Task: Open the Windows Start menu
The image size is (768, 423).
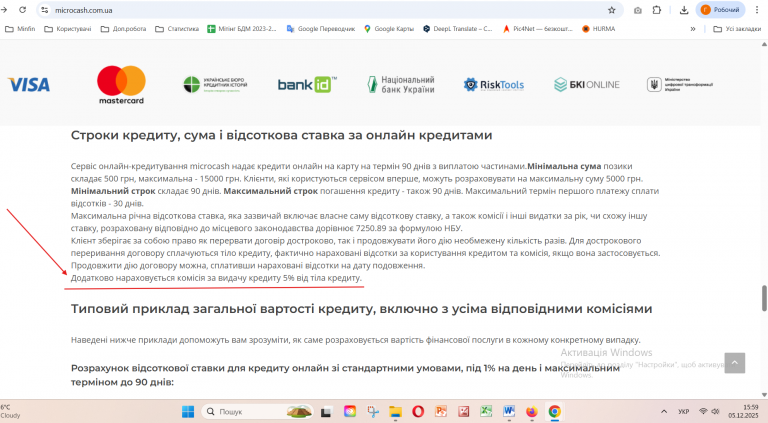Action: point(188,412)
